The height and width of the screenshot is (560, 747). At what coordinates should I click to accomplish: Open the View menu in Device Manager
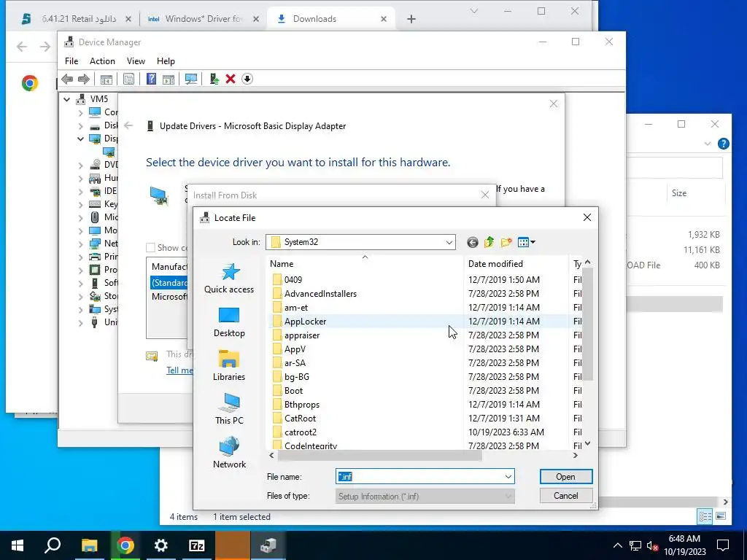[x=136, y=61]
